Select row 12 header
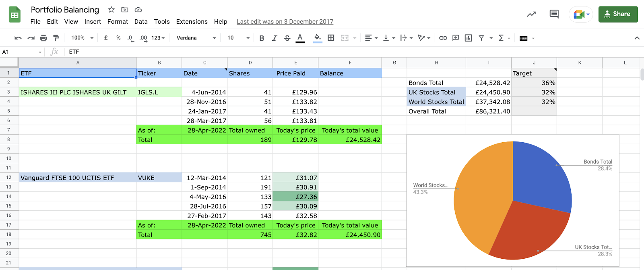The image size is (644, 270). [x=9, y=177]
